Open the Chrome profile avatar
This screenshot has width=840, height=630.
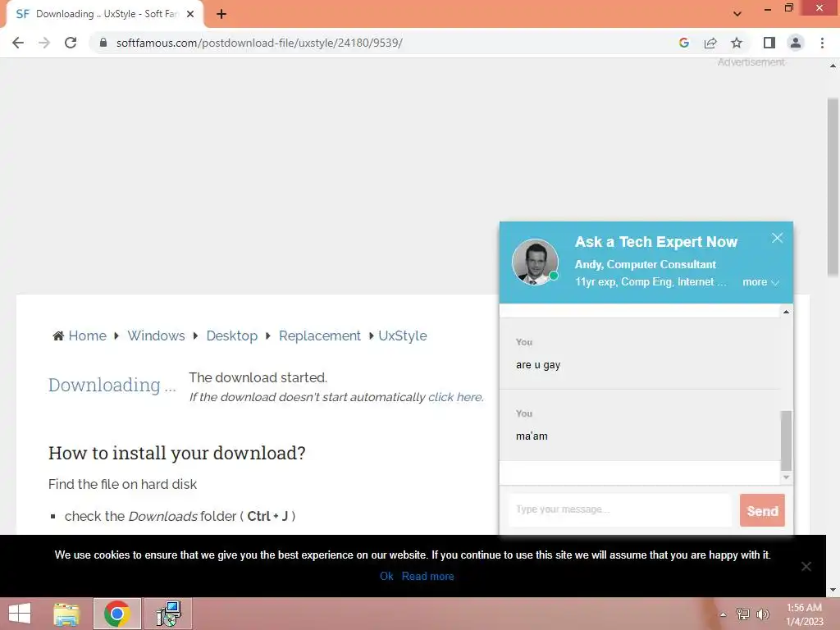(x=796, y=43)
